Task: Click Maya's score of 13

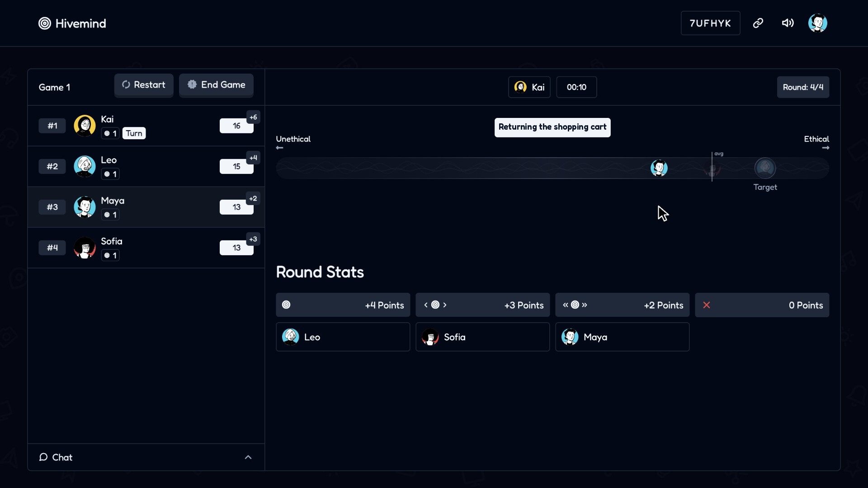Action: (x=236, y=207)
